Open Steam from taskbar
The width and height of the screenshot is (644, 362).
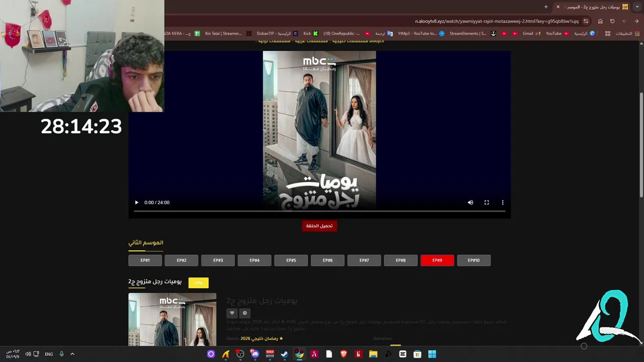(284, 354)
